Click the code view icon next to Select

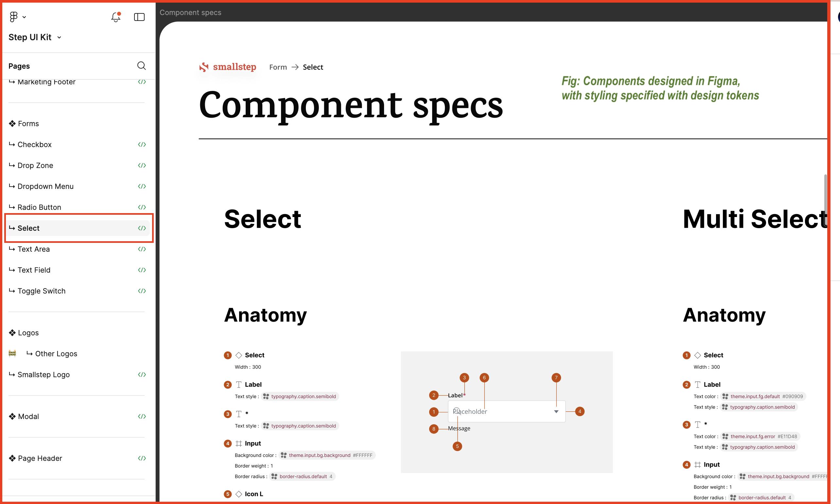point(142,228)
